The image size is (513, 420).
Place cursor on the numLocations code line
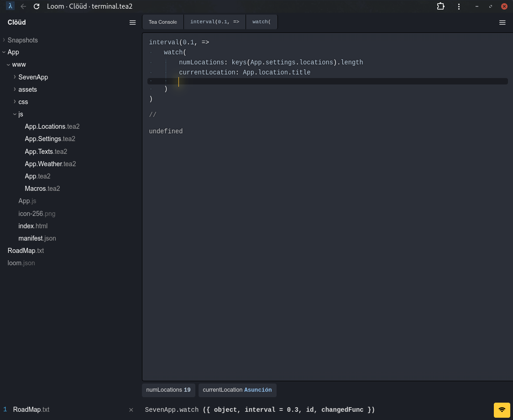pos(271,62)
